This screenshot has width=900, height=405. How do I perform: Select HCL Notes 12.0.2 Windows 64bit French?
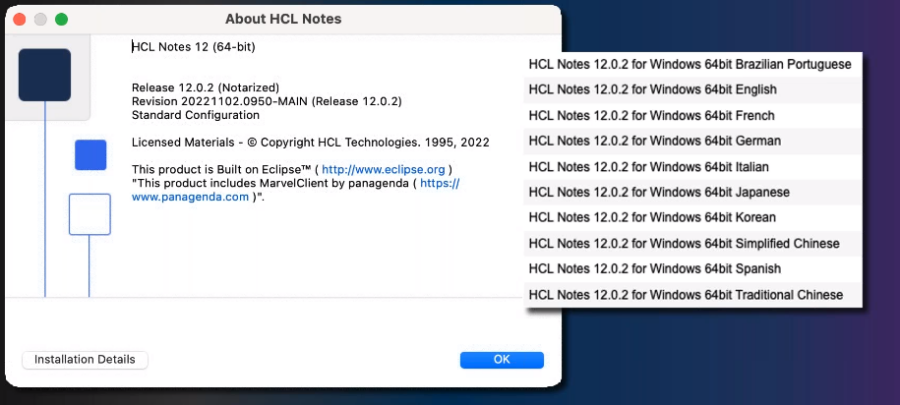click(693, 115)
